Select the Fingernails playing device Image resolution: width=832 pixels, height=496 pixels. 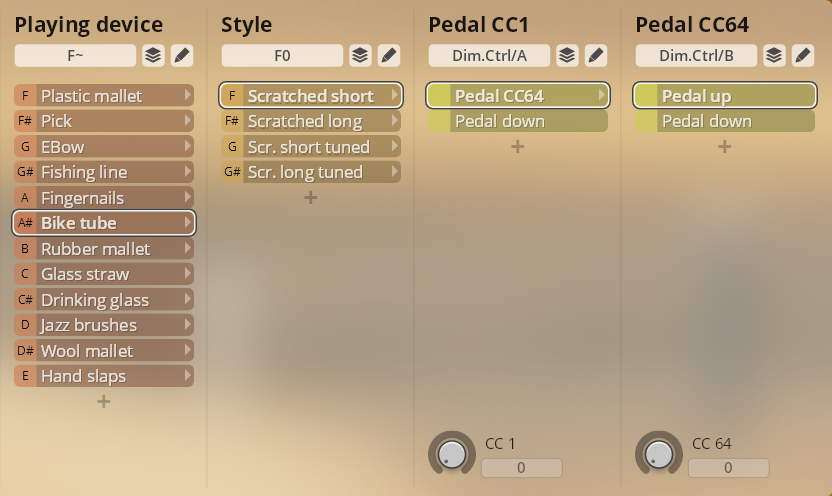tap(104, 198)
